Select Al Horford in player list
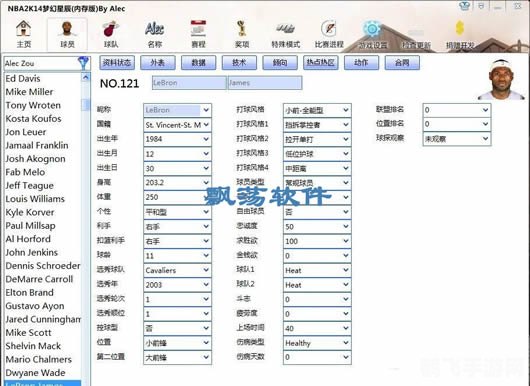Screen dimensions: 530x386 click(28, 239)
